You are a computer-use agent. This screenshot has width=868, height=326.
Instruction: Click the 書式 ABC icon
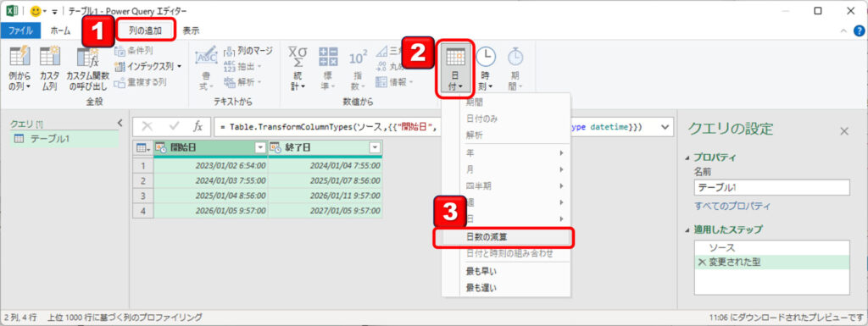click(x=207, y=56)
